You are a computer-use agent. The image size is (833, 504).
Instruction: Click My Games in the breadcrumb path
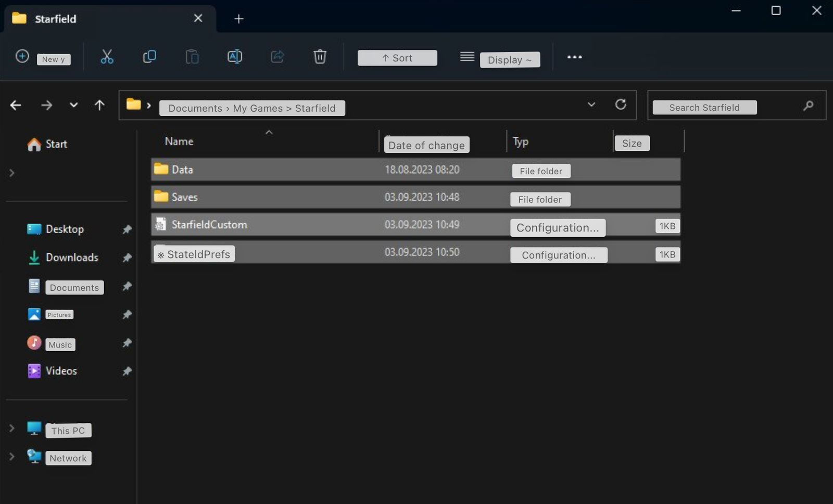click(x=258, y=108)
